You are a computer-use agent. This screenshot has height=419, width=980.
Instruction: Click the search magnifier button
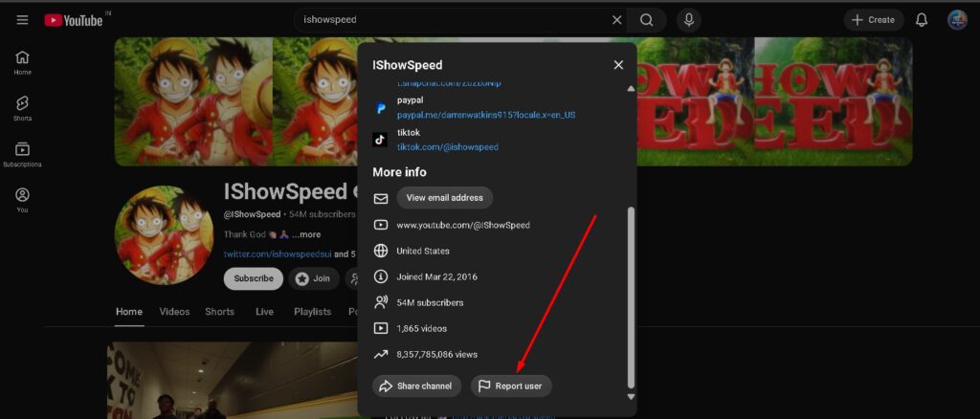(647, 20)
